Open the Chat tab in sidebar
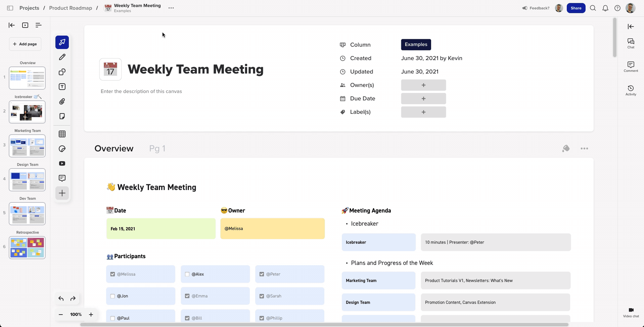The height and width of the screenshot is (327, 644). 631,43
